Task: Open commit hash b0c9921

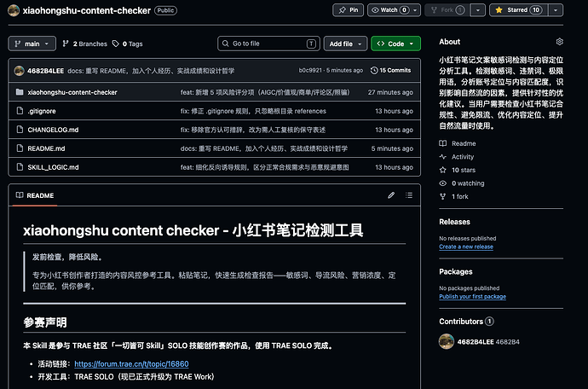Action: point(310,70)
